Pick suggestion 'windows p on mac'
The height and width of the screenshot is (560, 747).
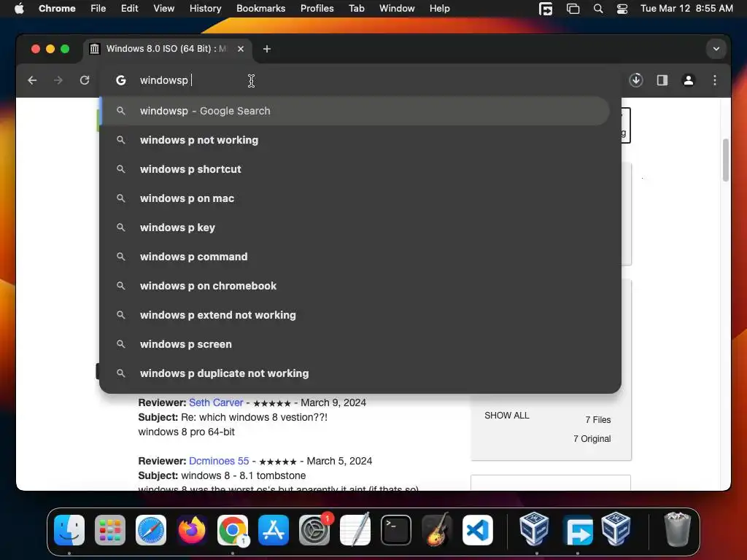tap(355, 198)
